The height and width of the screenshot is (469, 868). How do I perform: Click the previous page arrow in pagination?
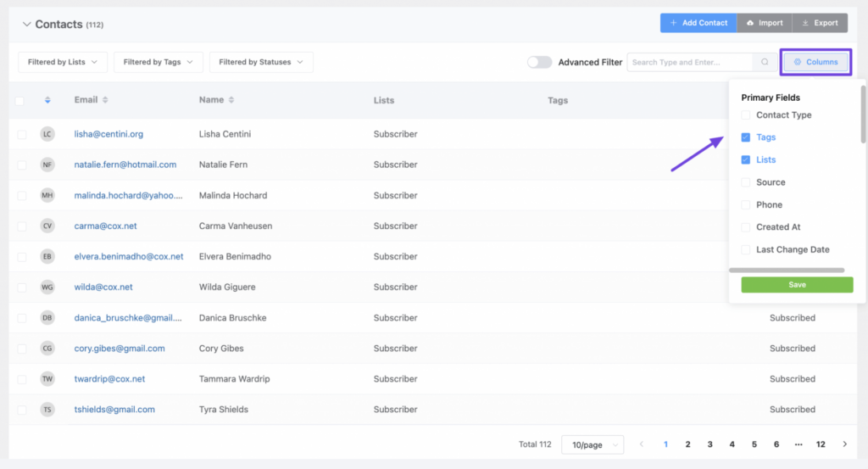coord(642,444)
